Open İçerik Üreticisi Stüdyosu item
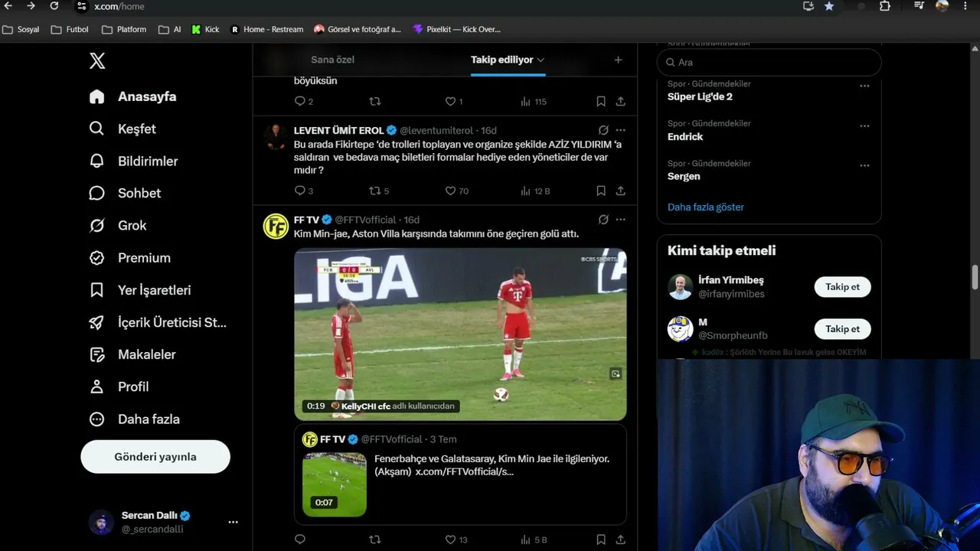Viewport: 980px width, 551px height. tap(158, 322)
